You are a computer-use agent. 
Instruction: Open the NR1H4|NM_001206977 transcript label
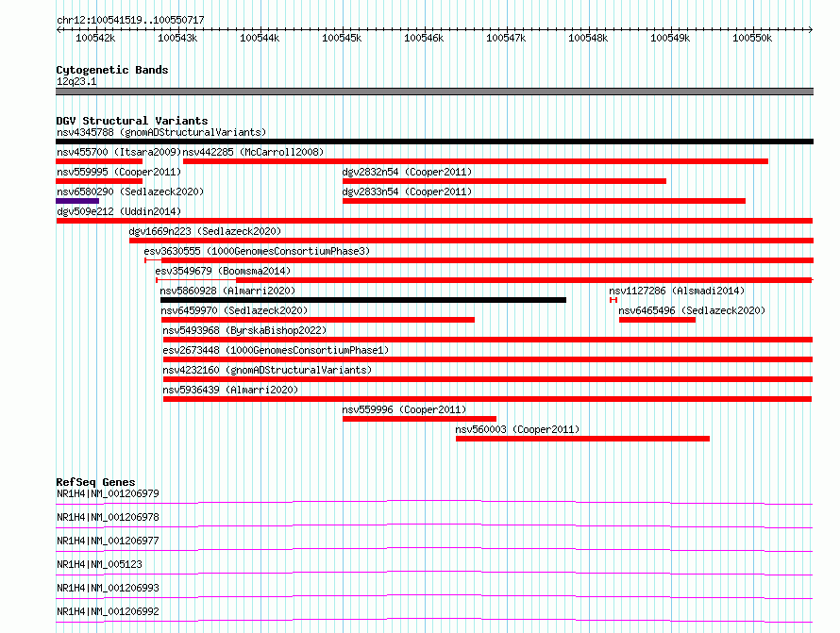pyautogui.click(x=108, y=541)
